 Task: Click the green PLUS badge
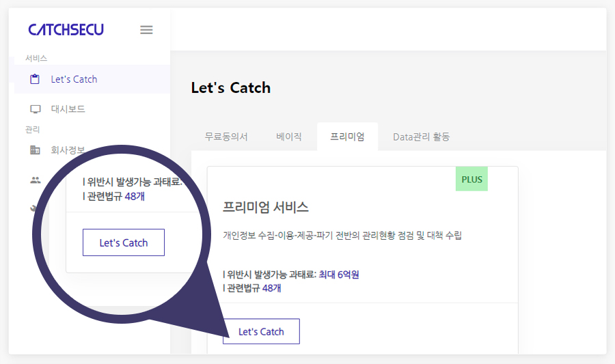pos(471,179)
